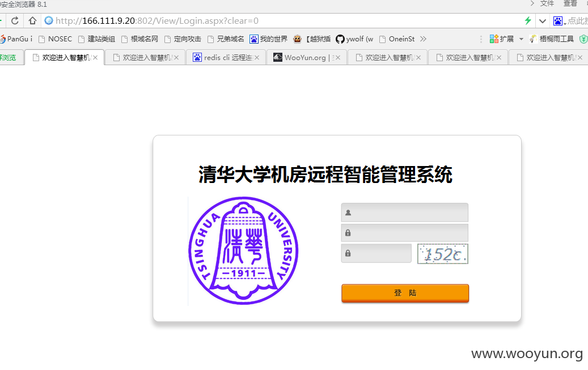This screenshot has width=588, height=370.
Task: Expand more bookmarks with the double chevron
Action: coord(424,39)
